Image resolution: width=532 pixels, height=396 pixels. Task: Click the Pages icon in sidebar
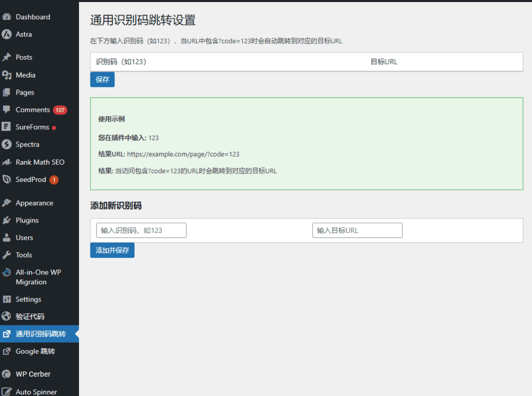[6, 93]
